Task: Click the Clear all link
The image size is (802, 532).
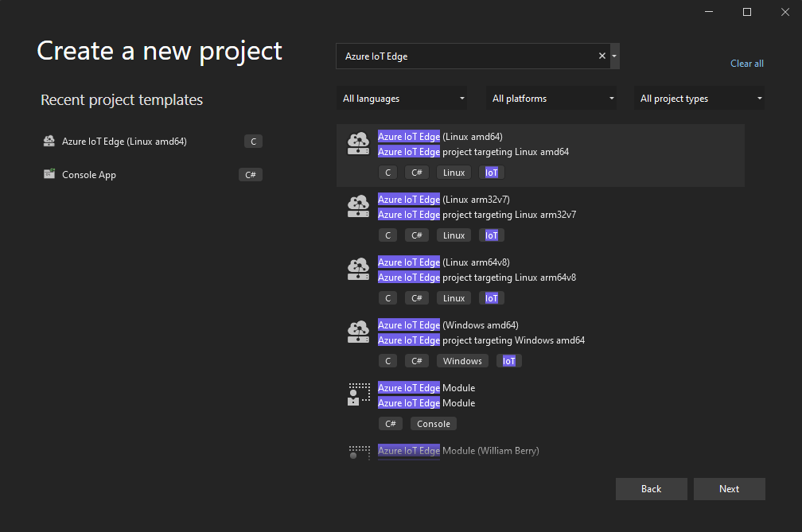Action: tap(747, 64)
